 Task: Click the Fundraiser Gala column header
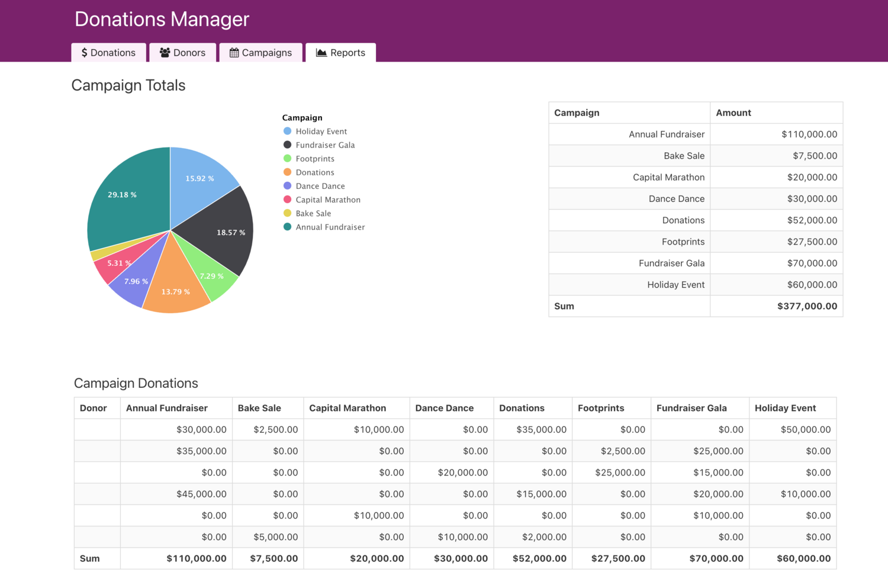coord(691,408)
